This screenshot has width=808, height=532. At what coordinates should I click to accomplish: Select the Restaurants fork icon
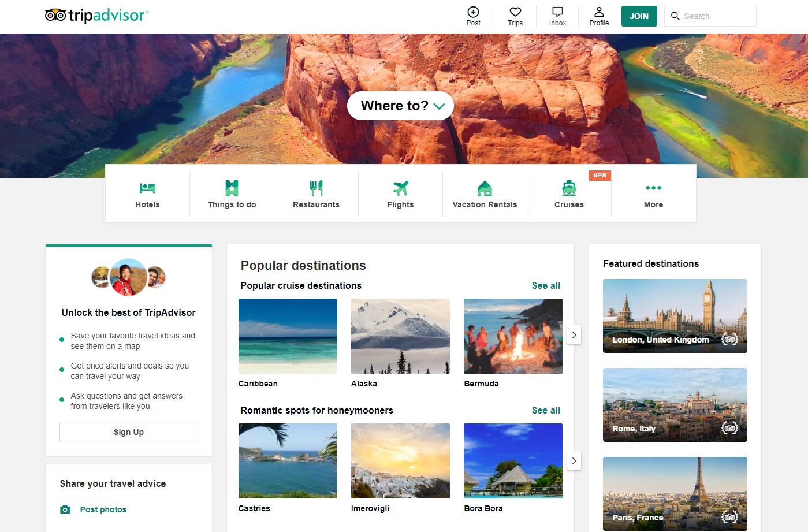(316, 188)
